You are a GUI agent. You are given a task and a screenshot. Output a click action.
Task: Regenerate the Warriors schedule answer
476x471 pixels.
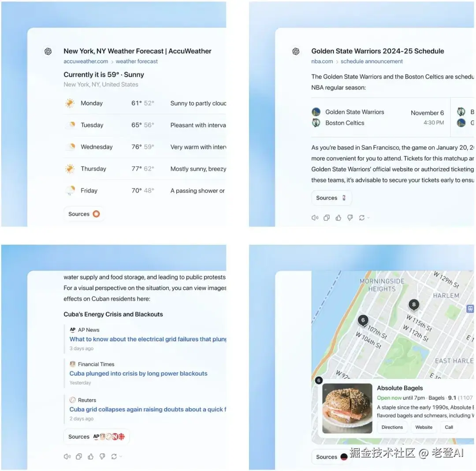pos(361,218)
